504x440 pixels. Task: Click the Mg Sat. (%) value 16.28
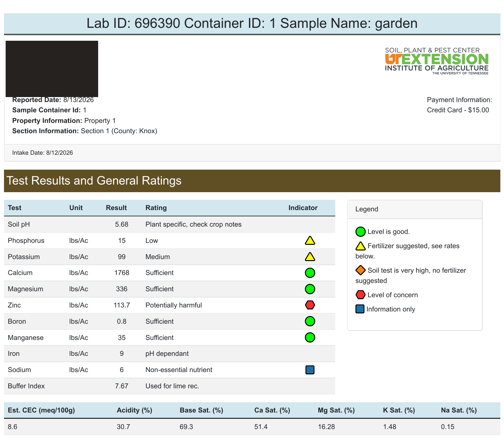pos(326,427)
